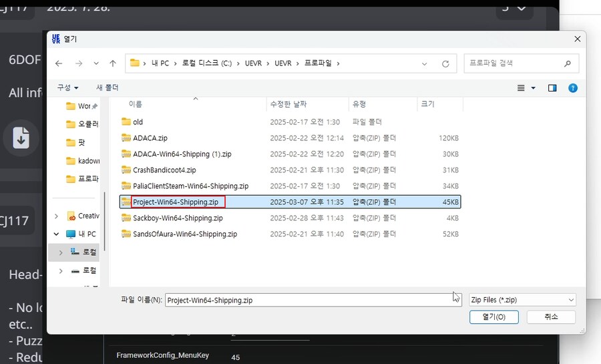This screenshot has width=601, height=364.
Task: Click first UEVR breadcrumb segment
Action: [x=253, y=63]
